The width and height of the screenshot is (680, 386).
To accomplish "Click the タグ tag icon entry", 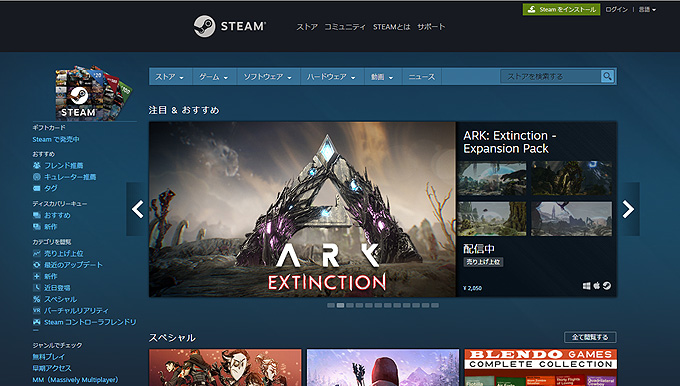I will 36,188.
